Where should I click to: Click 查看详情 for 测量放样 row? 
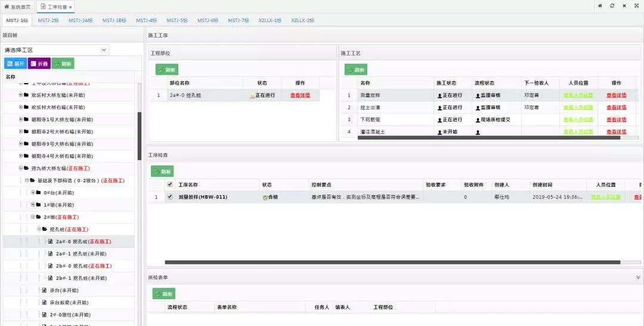tap(617, 96)
